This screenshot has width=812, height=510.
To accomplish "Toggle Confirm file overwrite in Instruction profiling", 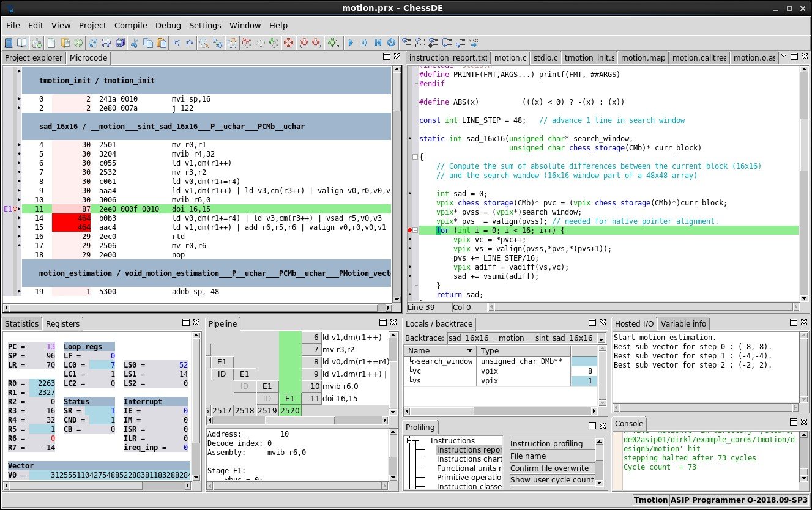I will point(551,468).
